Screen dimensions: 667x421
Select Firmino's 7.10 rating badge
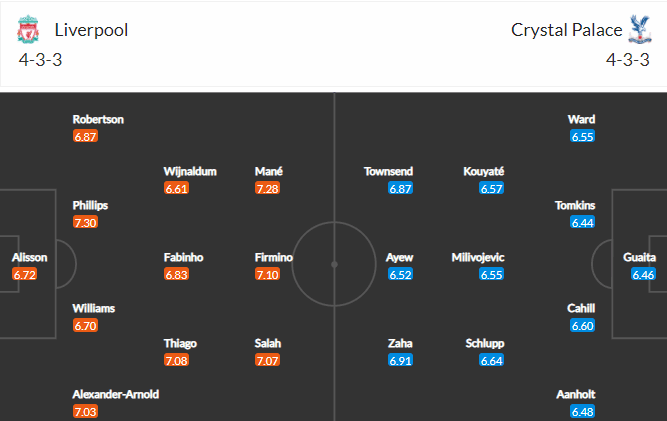[268, 274]
